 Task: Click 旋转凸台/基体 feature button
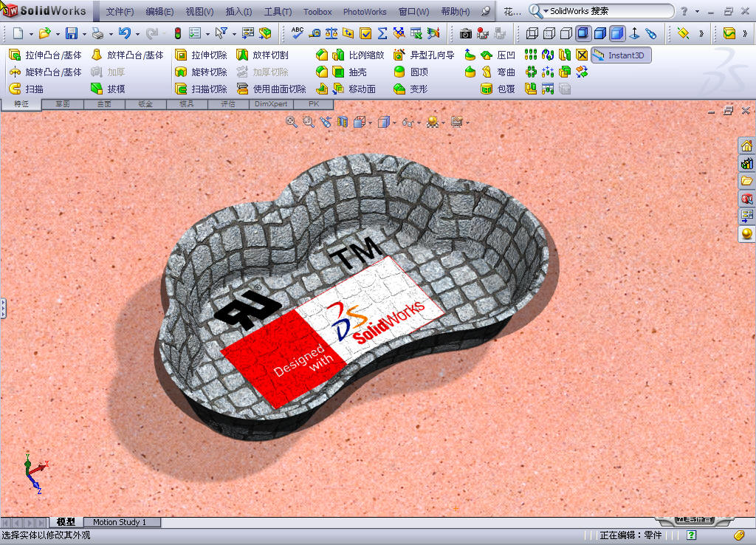(x=46, y=72)
